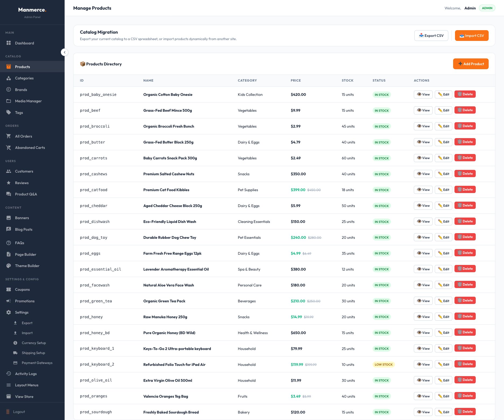Click the Theme Builder palette icon

point(9,266)
